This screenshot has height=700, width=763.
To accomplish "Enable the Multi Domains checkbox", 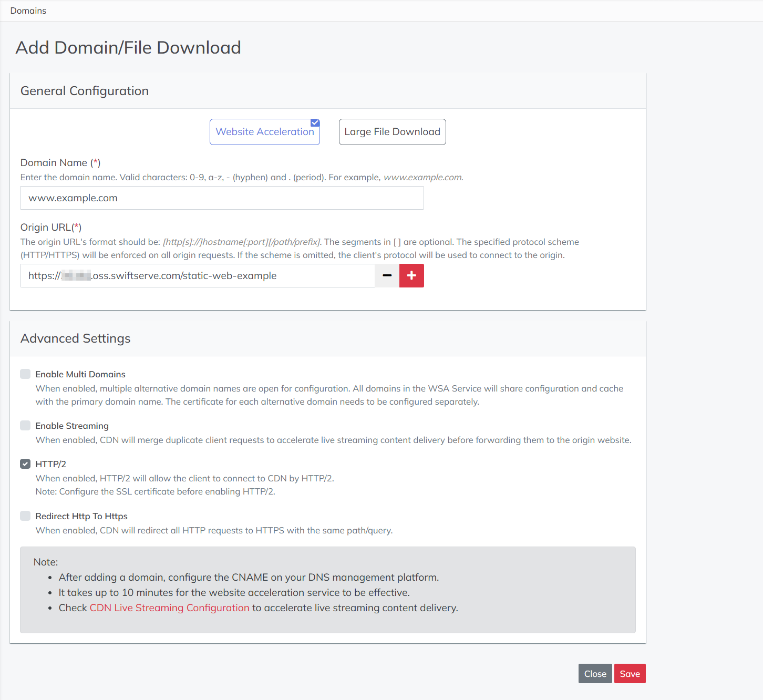I will click(25, 374).
